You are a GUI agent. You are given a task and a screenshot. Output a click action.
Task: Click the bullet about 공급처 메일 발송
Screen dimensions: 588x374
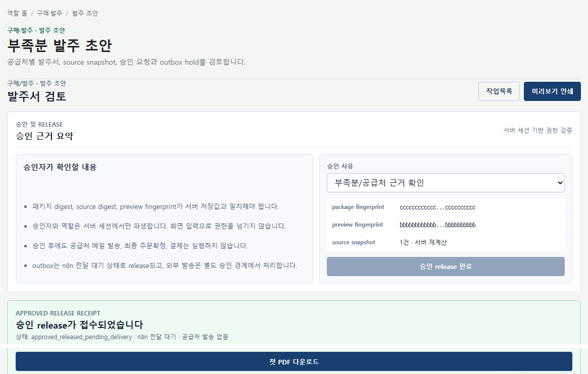pos(140,245)
